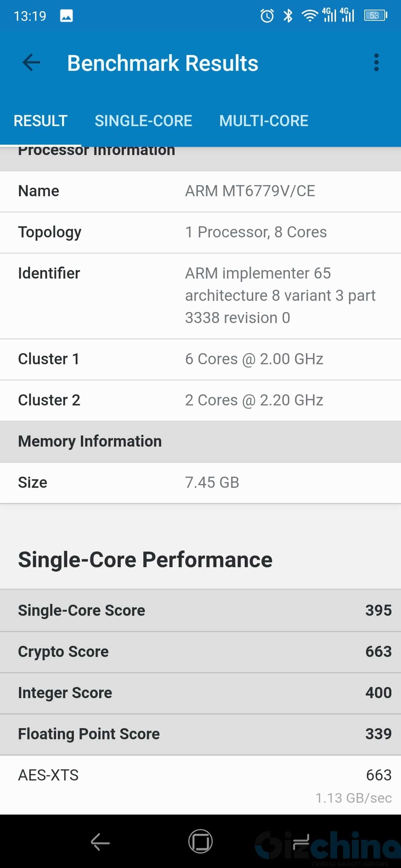Switch to the MULTI-CORE tab
The height and width of the screenshot is (868, 401).
point(264,121)
